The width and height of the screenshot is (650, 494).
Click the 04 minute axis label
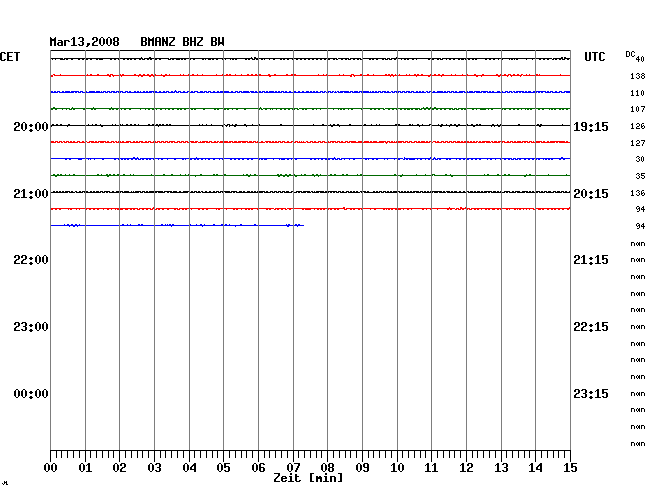[x=189, y=468]
